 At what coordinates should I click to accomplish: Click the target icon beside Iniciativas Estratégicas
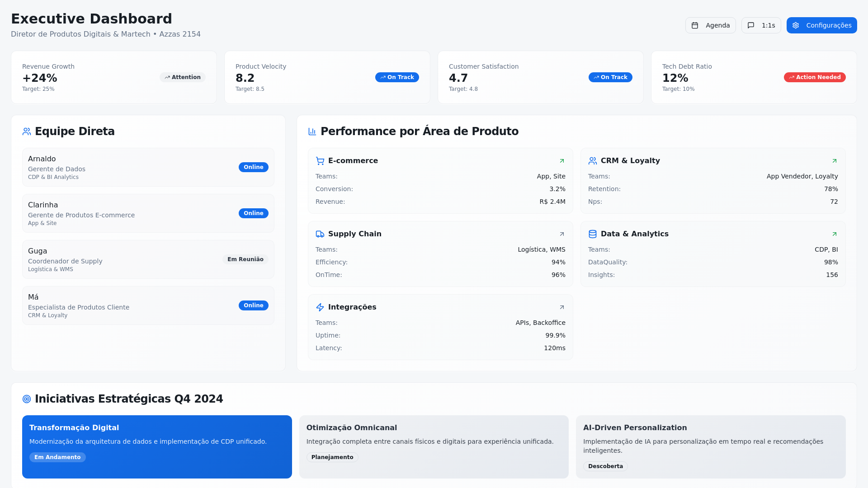coord(27,399)
